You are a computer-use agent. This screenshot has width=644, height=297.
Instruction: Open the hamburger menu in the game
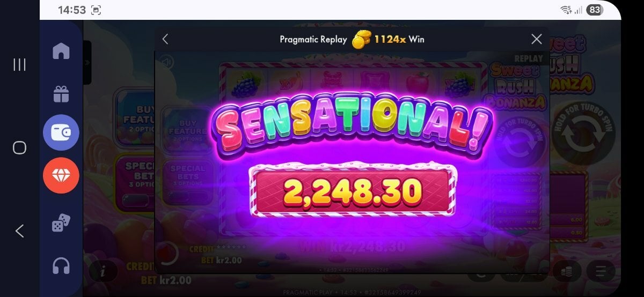pos(599,272)
